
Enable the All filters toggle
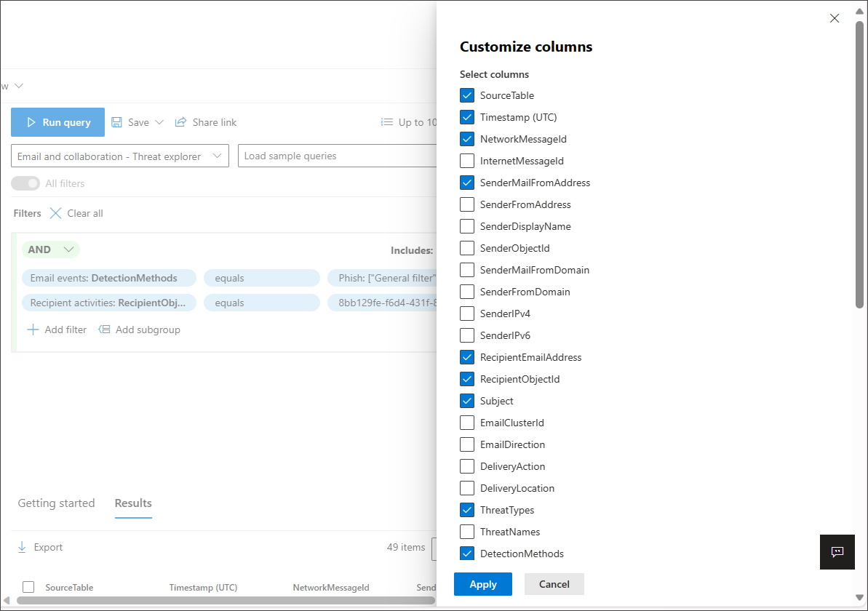[x=25, y=183]
